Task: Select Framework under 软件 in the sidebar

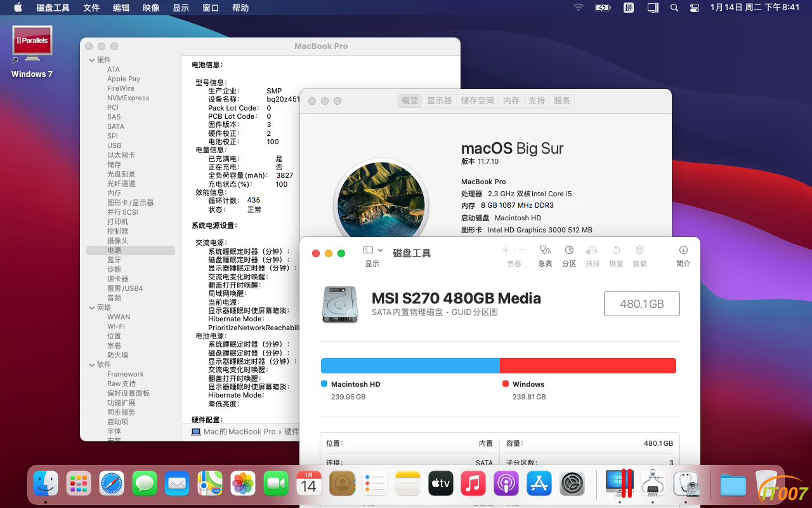Action: (x=125, y=374)
